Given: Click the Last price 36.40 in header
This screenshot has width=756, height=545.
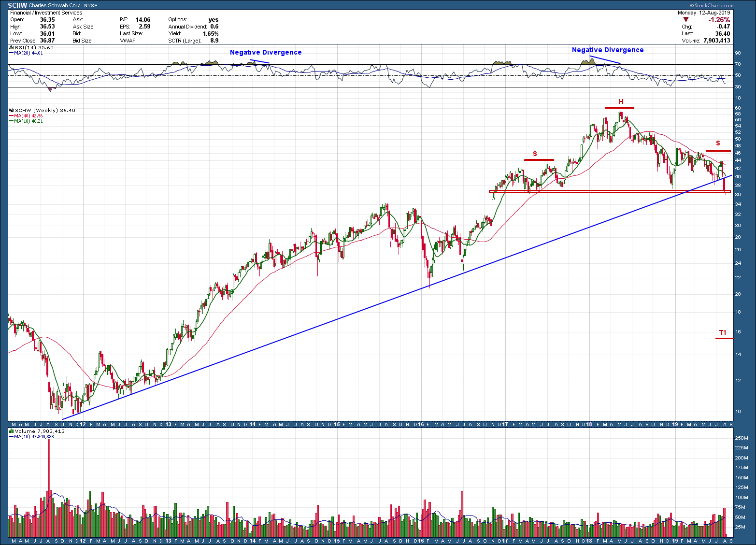Looking at the screenshot, I should [723, 34].
